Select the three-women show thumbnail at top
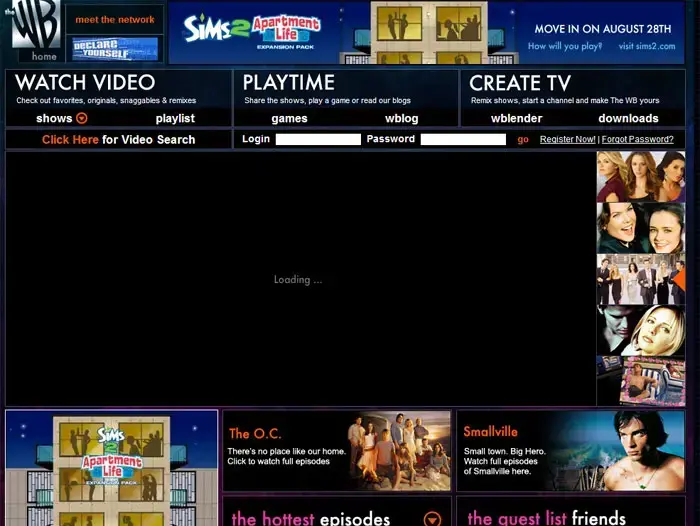 (x=641, y=176)
